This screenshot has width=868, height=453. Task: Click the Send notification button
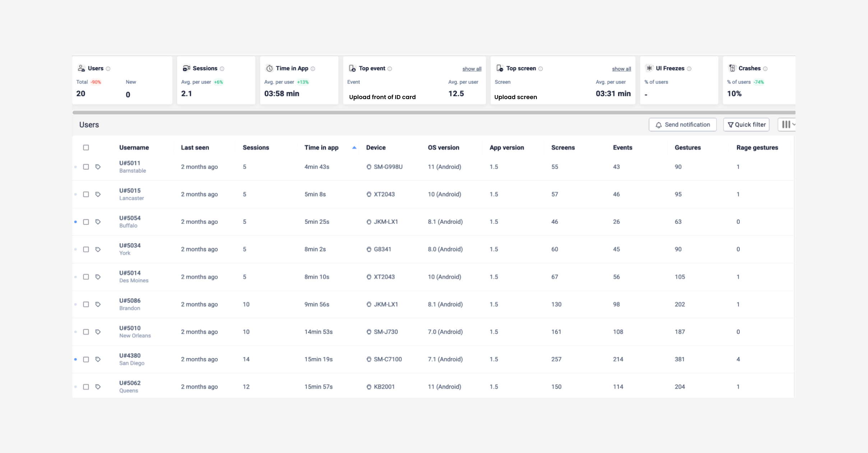click(682, 124)
